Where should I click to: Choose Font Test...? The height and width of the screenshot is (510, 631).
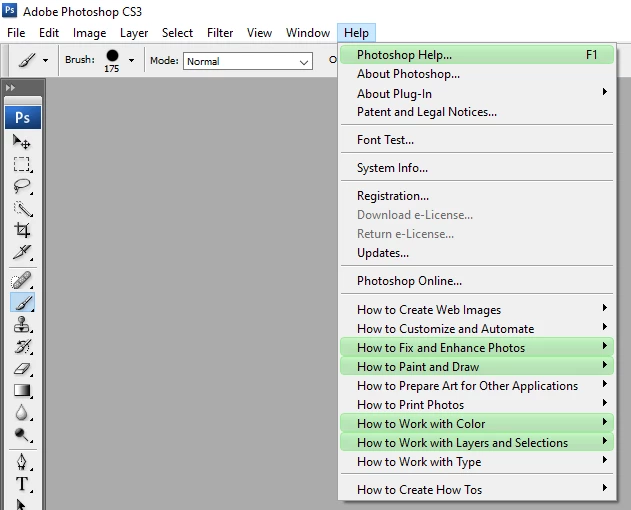pos(477,140)
